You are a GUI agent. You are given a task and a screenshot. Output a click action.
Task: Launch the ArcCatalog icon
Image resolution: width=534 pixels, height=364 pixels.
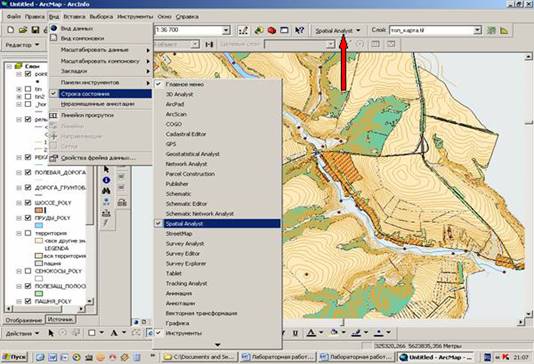pyautogui.click(x=259, y=30)
